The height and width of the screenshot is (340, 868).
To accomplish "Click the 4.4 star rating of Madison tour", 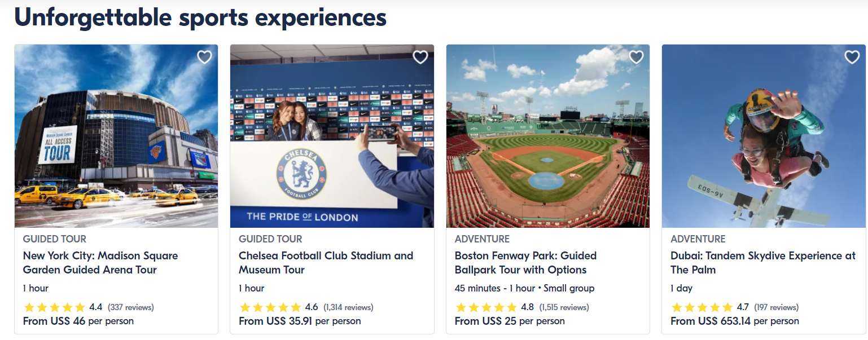I will [63, 307].
